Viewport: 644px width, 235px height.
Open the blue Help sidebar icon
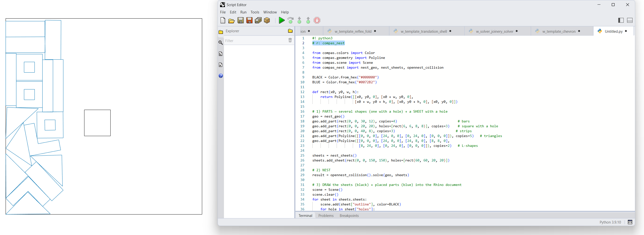(221, 75)
